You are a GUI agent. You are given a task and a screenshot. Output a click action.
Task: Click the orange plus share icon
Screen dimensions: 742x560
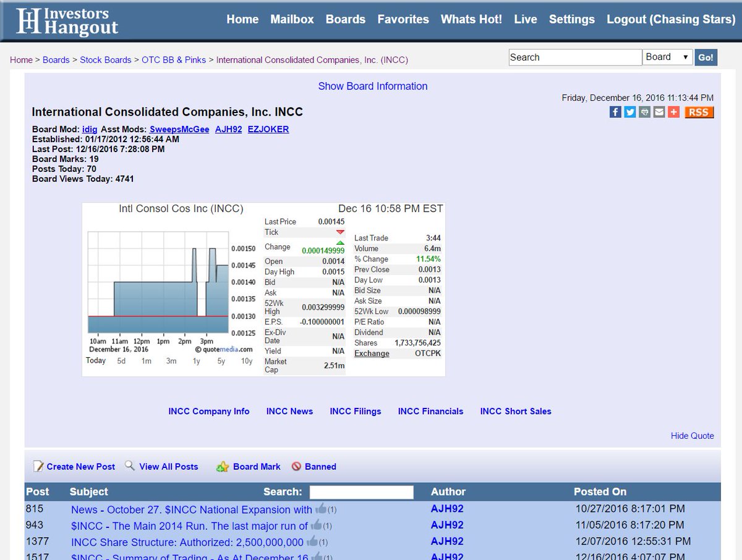click(674, 112)
